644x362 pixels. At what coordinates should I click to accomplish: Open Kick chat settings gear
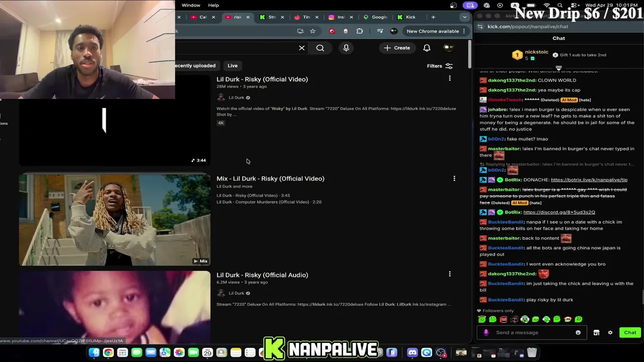(610, 332)
